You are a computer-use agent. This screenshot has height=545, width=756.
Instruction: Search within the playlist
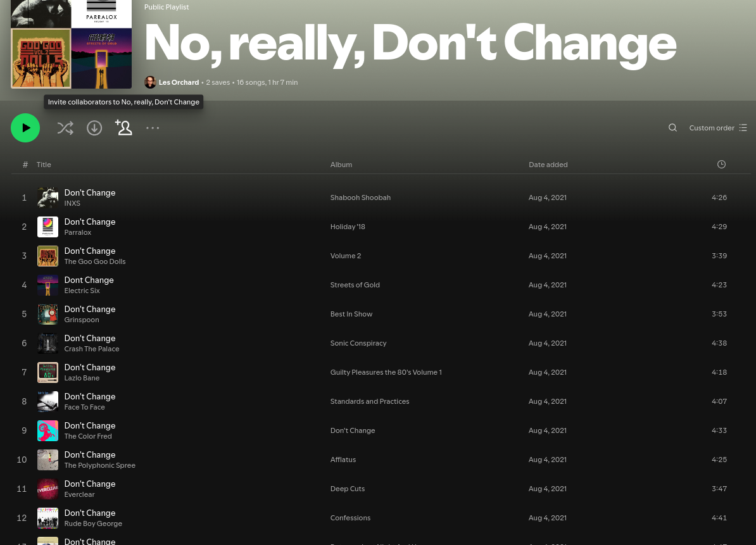point(672,128)
